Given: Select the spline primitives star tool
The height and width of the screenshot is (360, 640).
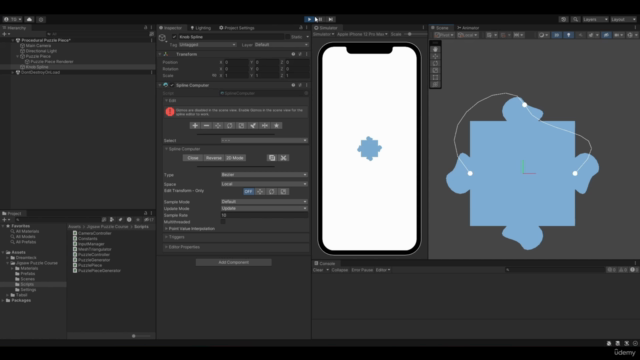Looking at the screenshot, I should point(276,125).
